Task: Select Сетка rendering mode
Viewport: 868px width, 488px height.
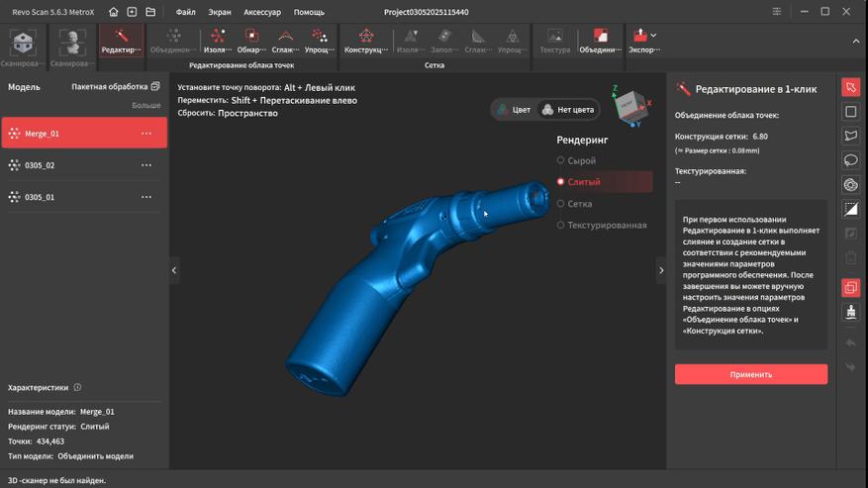Action: click(575, 204)
